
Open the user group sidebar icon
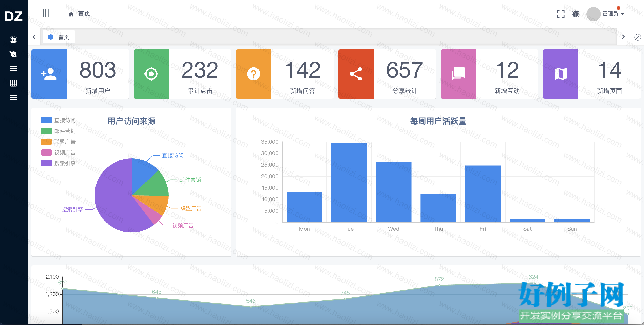(13, 39)
